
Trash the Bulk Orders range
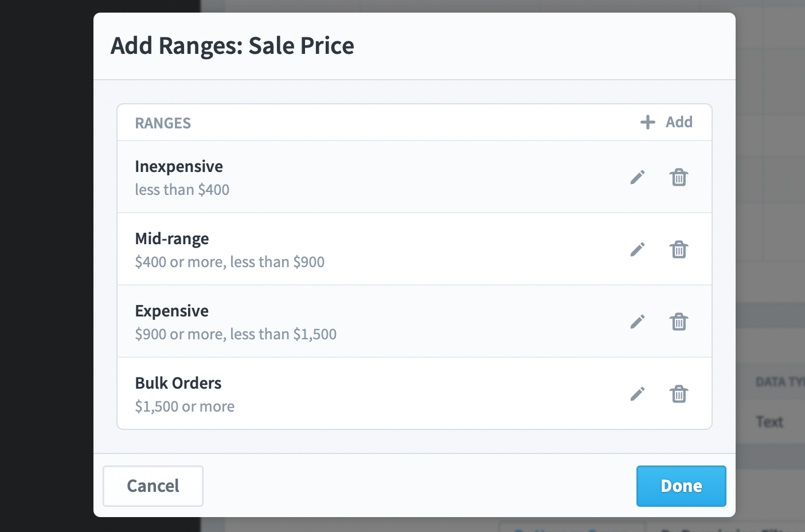pos(679,394)
